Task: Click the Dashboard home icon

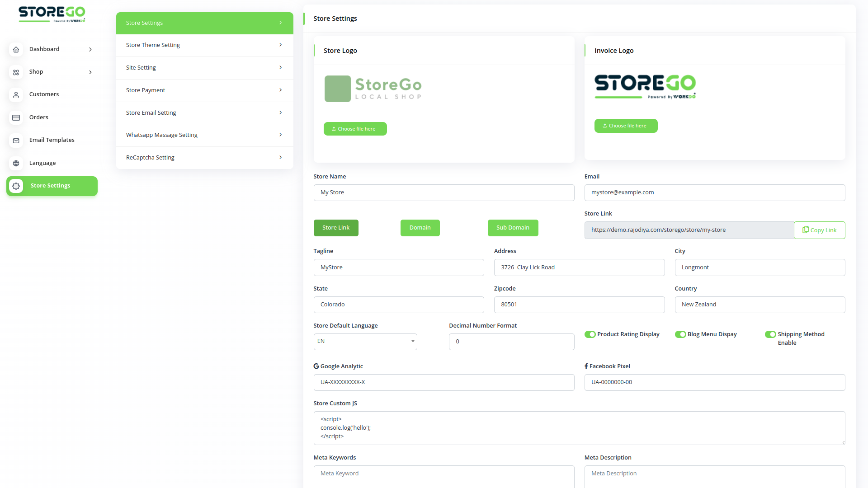Action: click(16, 50)
